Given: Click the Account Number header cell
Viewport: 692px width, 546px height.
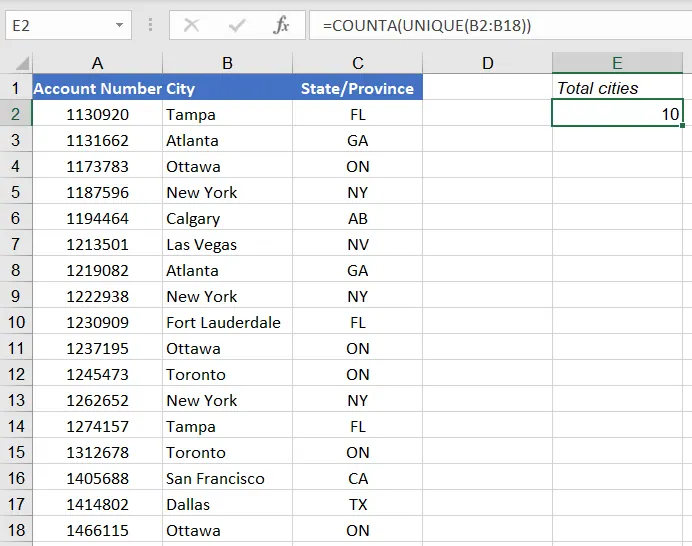Looking at the screenshot, I should pyautogui.click(x=97, y=88).
